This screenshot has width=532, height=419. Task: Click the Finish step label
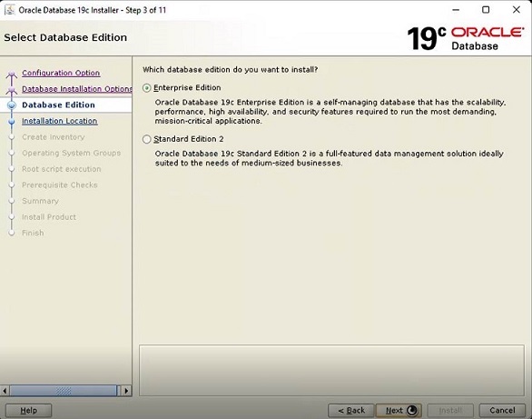(33, 233)
